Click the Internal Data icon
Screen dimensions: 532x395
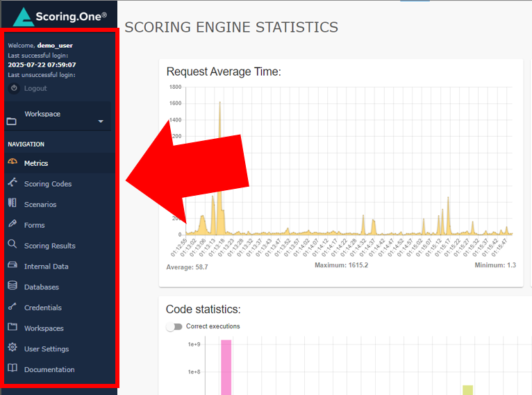(x=12, y=265)
